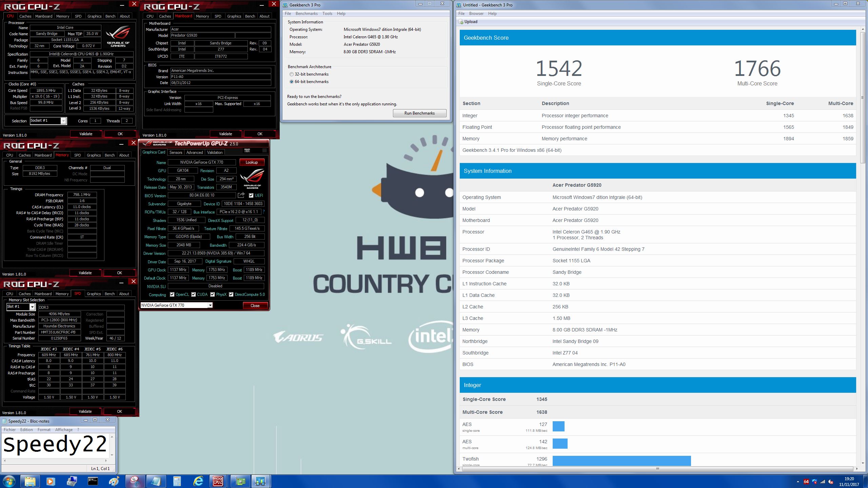
Task: Toggle the UEFI checkbox in GPU-Z
Action: tap(251, 196)
